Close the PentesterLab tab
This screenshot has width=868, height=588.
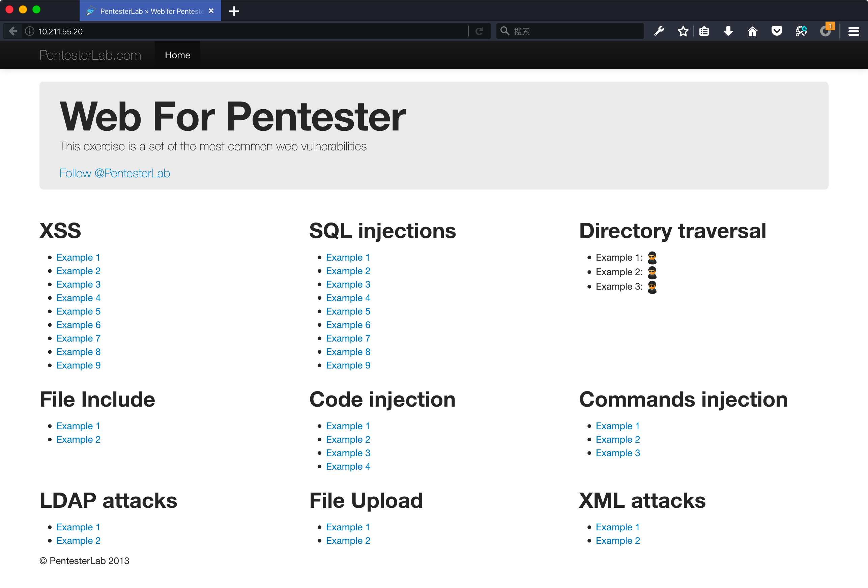[x=211, y=11]
